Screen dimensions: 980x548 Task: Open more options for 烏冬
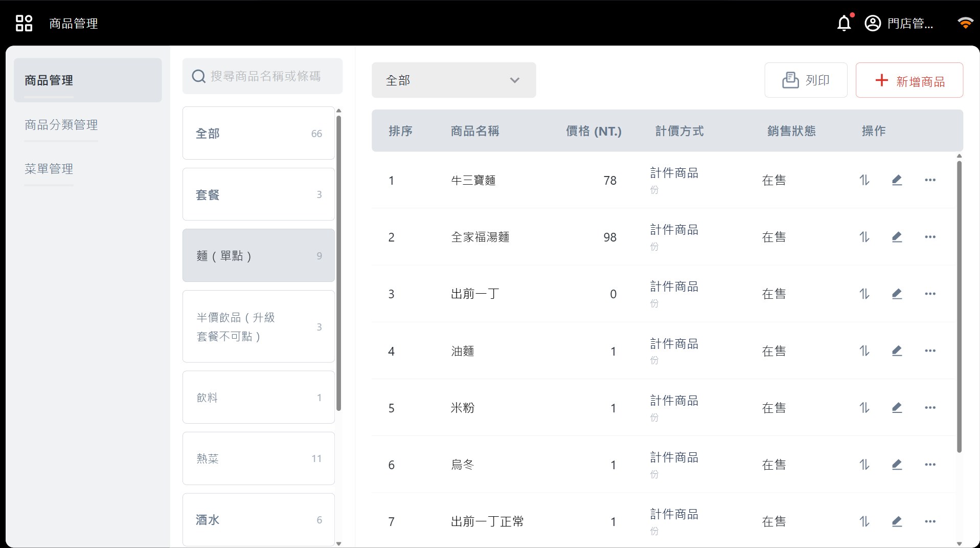pyautogui.click(x=930, y=465)
